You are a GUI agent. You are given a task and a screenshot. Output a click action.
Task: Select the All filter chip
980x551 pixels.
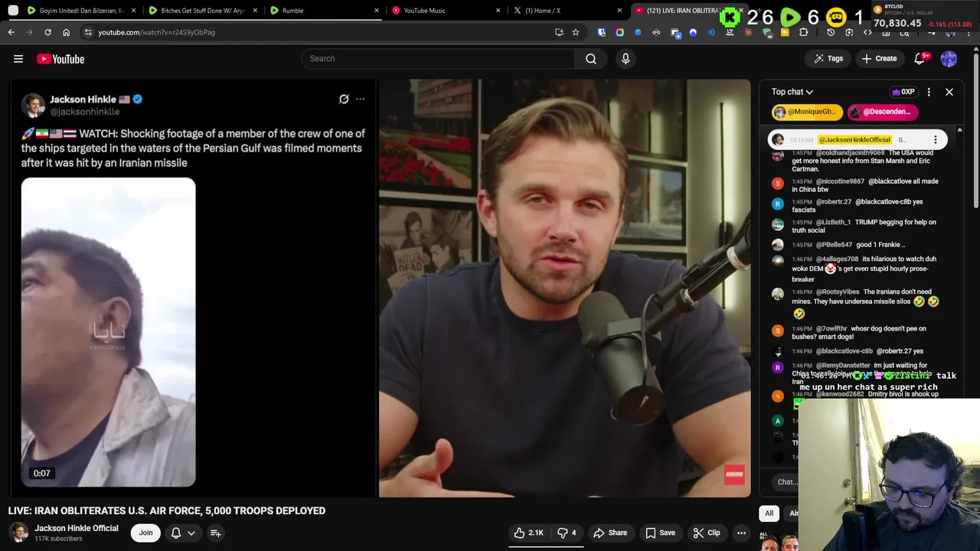coord(769,514)
